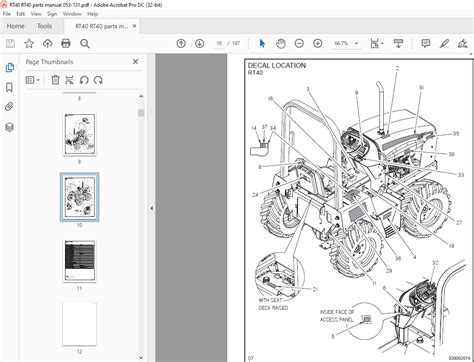Switch to the Tools tab
The width and height of the screenshot is (474, 362).
(x=44, y=26)
